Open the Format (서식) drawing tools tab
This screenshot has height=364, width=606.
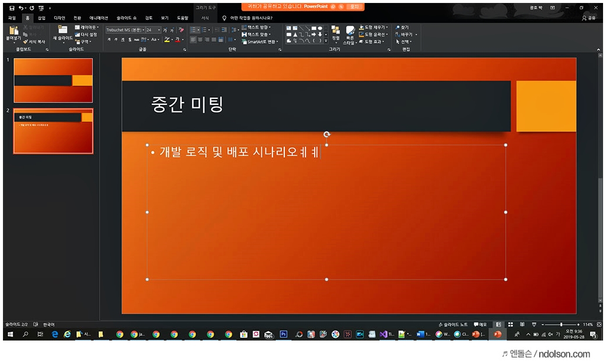pos(205,18)
